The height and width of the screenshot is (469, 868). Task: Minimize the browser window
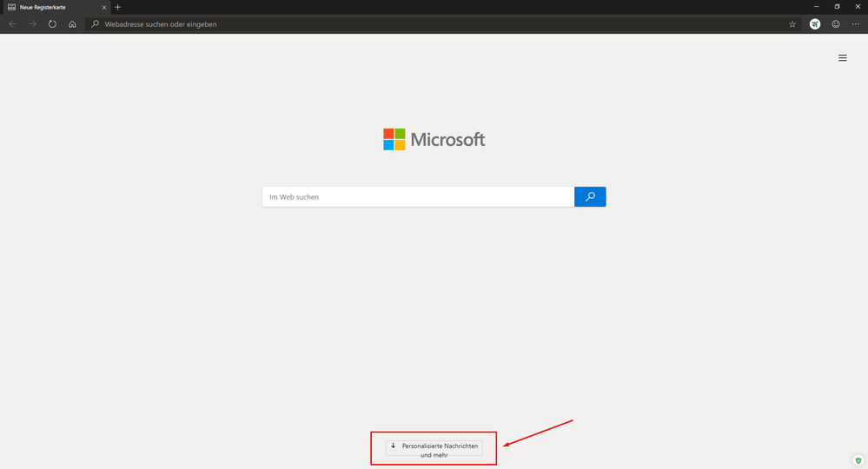click(x=816, y=7)
